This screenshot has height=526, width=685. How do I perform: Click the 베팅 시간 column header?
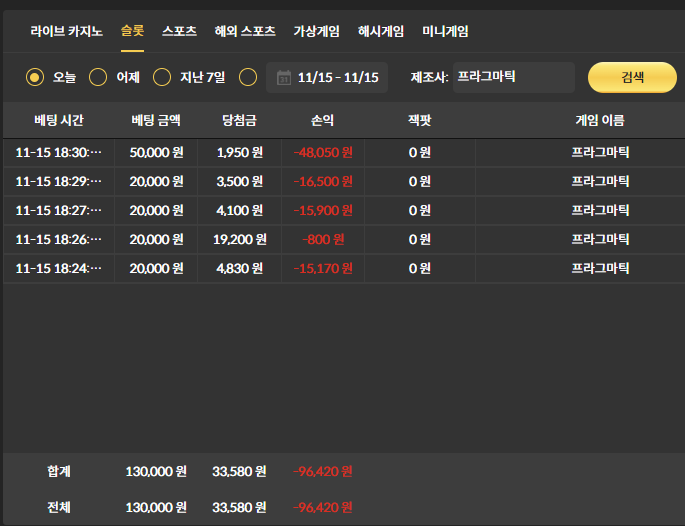(58, 120)
